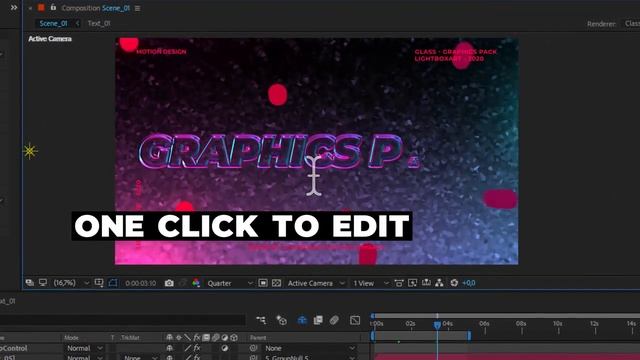Toggle adjustment layer switch on Control layer
This screenshot has width=640, height=360.
pyautogui.click(x=224, y=348)
